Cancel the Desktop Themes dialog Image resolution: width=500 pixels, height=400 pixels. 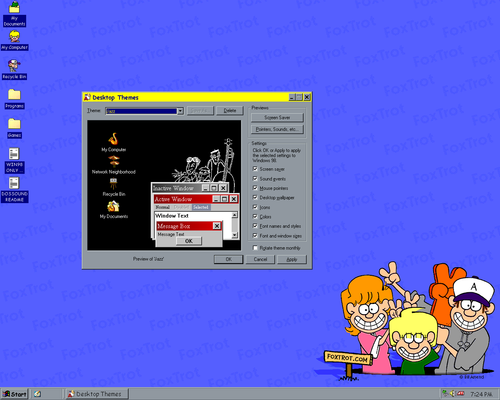260,259
